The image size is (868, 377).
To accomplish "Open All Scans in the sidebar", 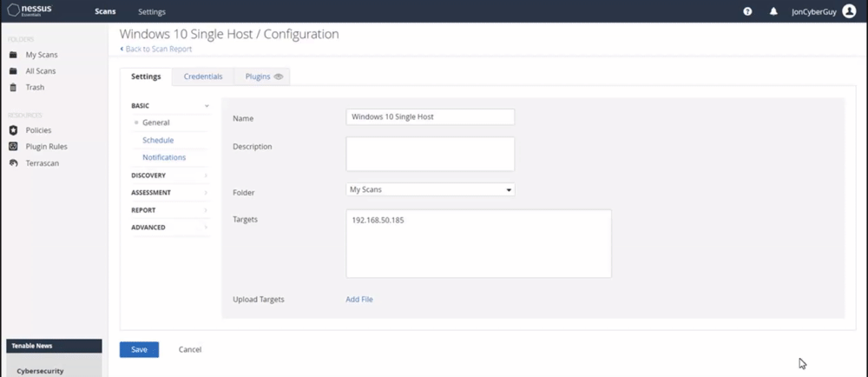I will click(x=41, y=71).
